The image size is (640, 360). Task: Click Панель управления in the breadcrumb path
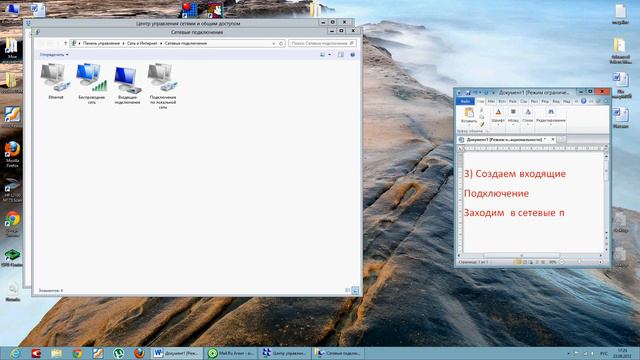tap(101, 43)
